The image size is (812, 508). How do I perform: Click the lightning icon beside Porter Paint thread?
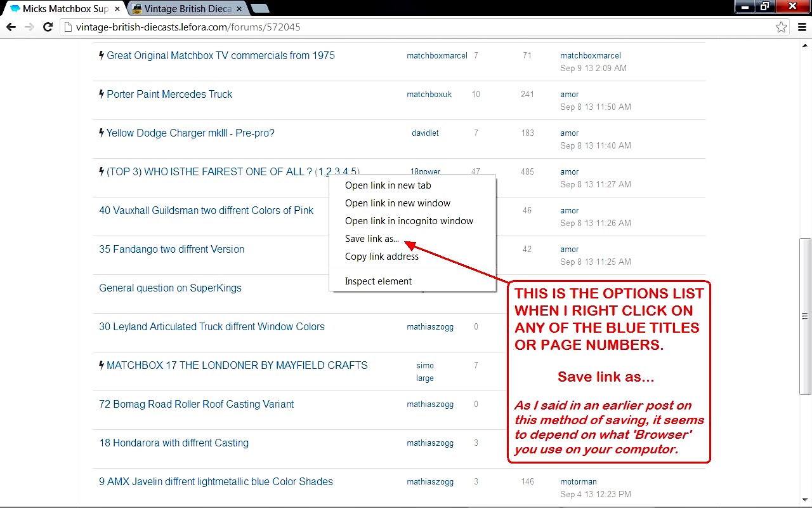(x=101, y=94)
